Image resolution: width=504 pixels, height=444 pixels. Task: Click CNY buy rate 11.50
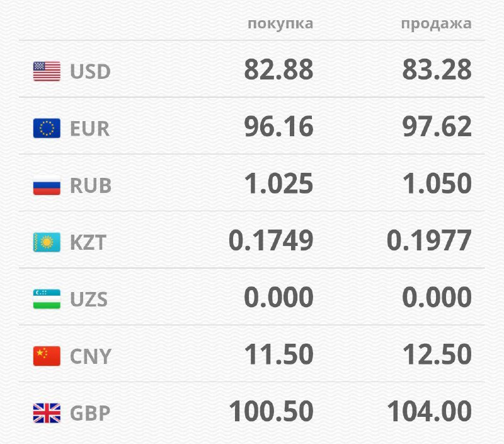tap(278, 355)
